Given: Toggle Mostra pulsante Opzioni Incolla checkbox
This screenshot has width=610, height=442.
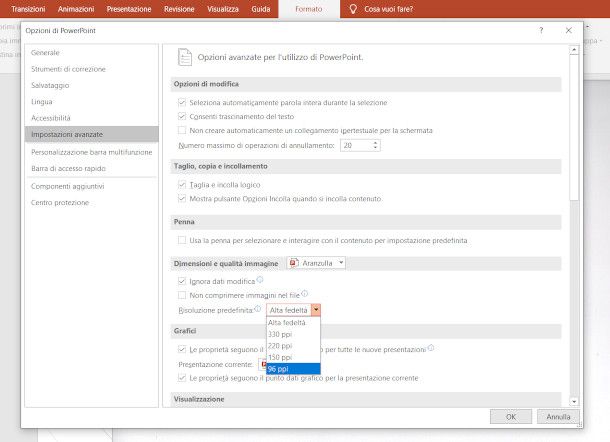Looking at the screenshot, I should click(182, 198).
